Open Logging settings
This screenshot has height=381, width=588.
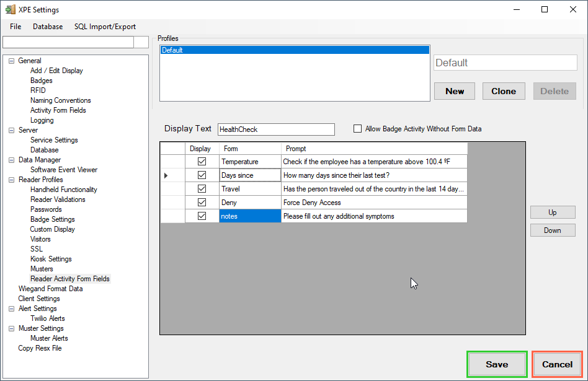[x=42, y=120]
